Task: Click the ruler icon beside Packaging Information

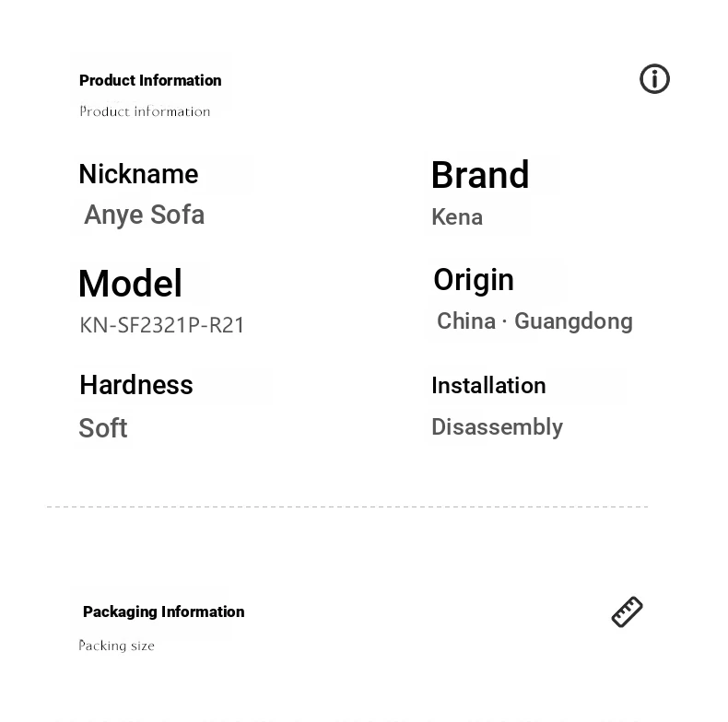Action: (x=627, y=612)
